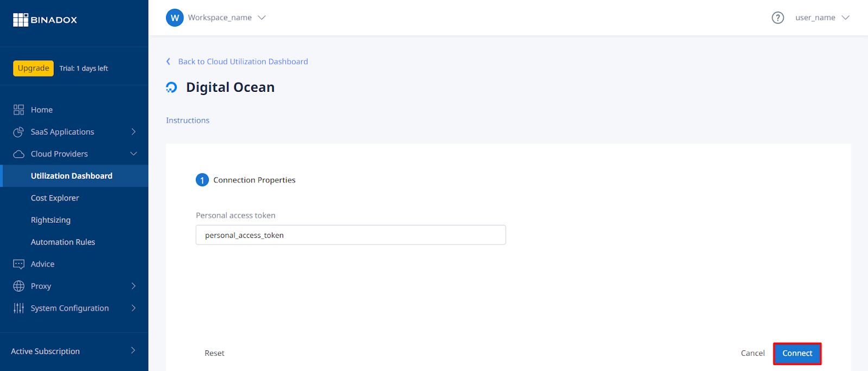The width and height of the screenshot is (868, 371).
Task: Click the Cloud Providers cloud icon
Action: [x=18, y=154]
